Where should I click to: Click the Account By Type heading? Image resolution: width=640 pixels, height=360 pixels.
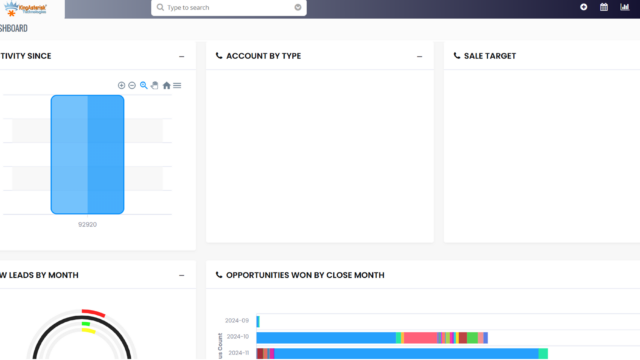pos(264,56)
